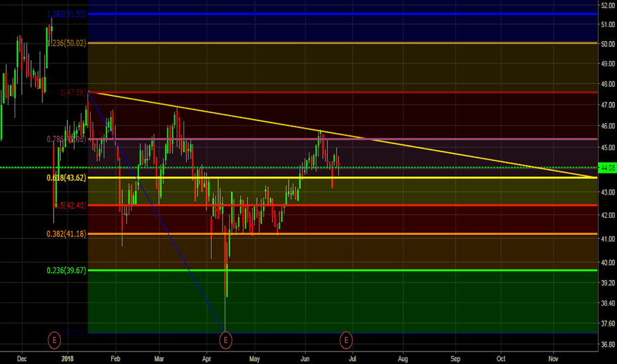Click the Apr label on time axis

(207, 359)
